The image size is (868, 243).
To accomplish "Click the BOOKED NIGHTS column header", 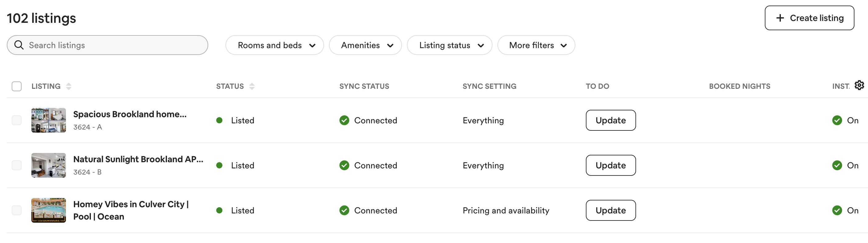I will click(739, 86).
